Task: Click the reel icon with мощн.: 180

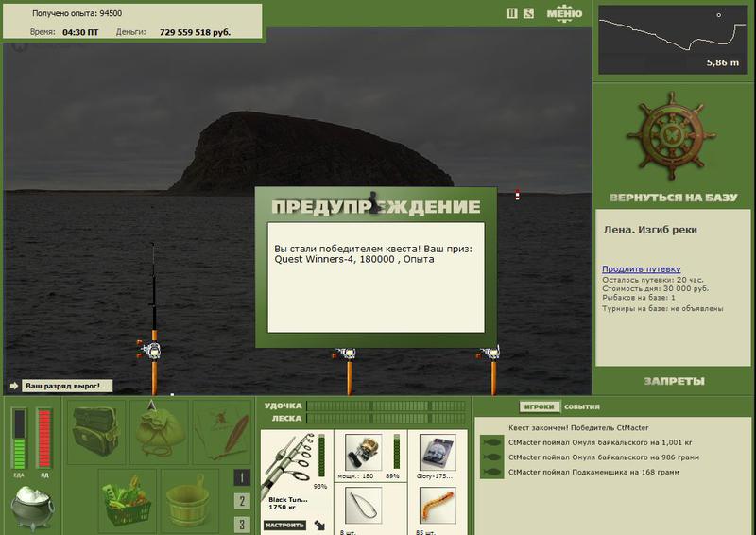Action: (x=364, y=452)
